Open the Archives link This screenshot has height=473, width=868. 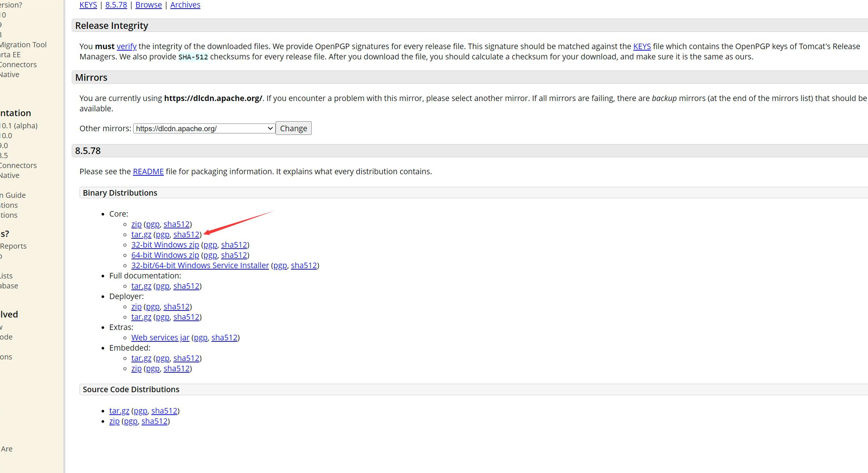tap(185, 5)
